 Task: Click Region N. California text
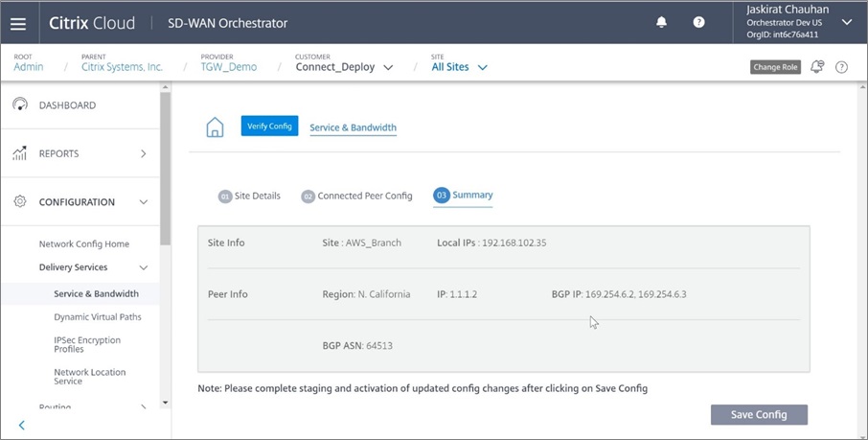tap(367, 294)
